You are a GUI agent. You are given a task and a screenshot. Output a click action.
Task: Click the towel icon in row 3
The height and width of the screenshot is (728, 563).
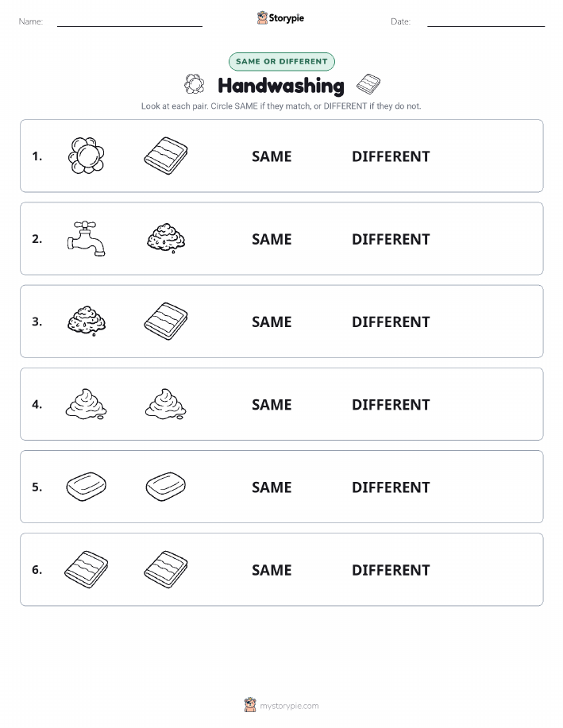coord(166,322)
